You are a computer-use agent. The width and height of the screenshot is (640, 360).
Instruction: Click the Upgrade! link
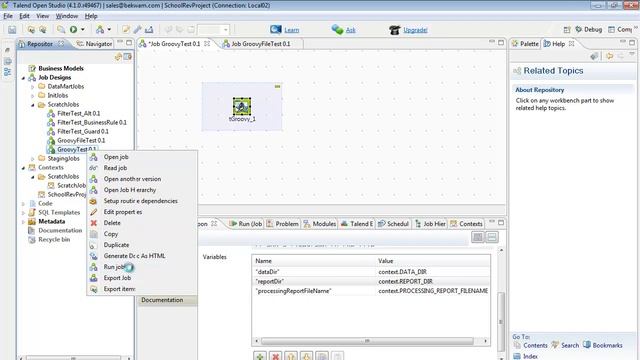415,30
